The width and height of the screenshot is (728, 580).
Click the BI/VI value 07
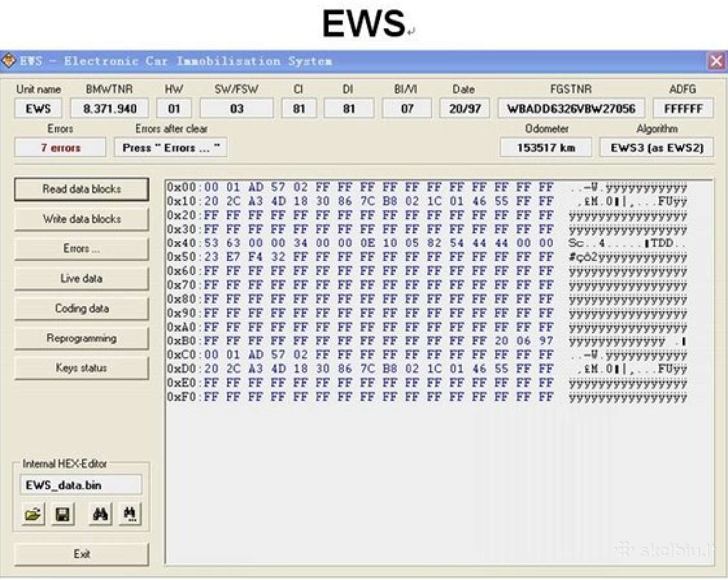pyautogui.click(x=407, y=109)
